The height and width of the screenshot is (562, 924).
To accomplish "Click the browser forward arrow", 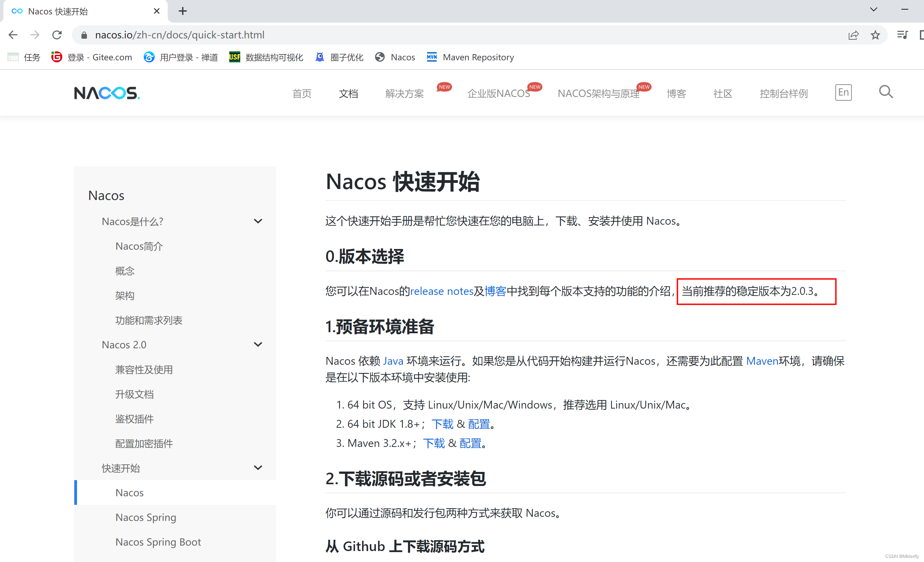I will tap(35, 35).
